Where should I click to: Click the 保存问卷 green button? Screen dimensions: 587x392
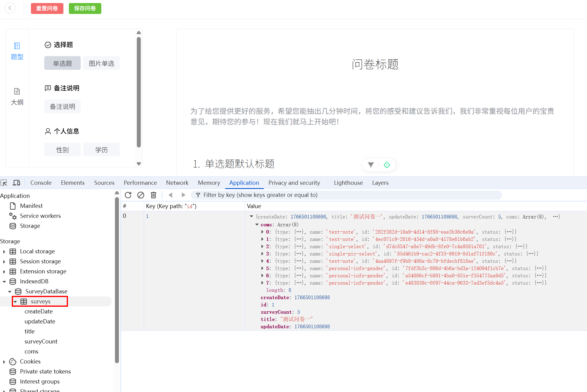point(85,8)
